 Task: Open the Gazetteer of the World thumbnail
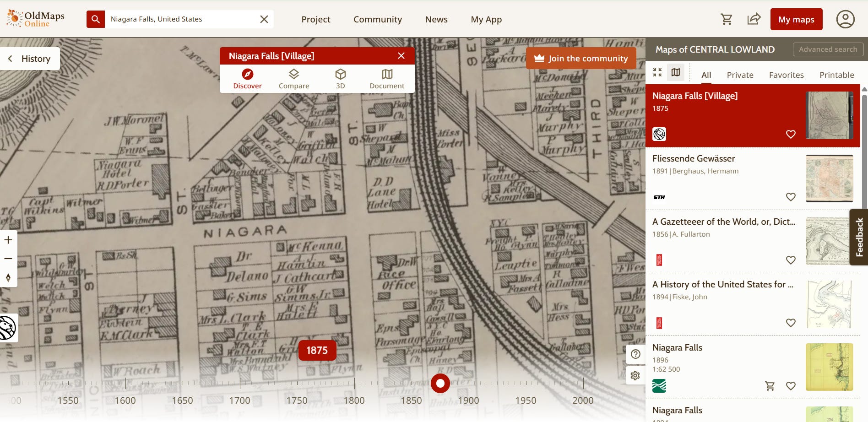click(829, 241)
